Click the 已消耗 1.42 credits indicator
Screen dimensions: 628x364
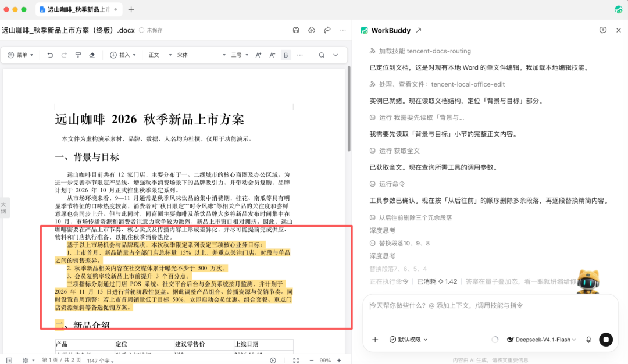coord(437,281)
